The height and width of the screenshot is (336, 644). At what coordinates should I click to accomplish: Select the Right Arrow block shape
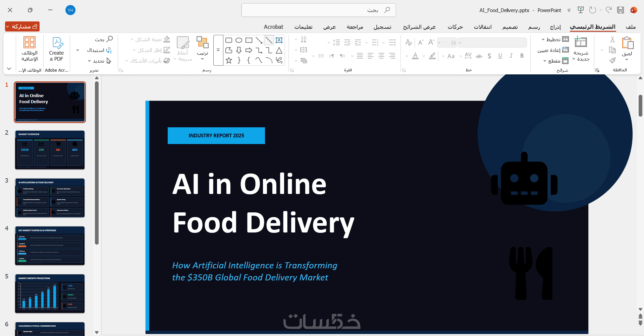pyautogui.click(x=249, y=50)
